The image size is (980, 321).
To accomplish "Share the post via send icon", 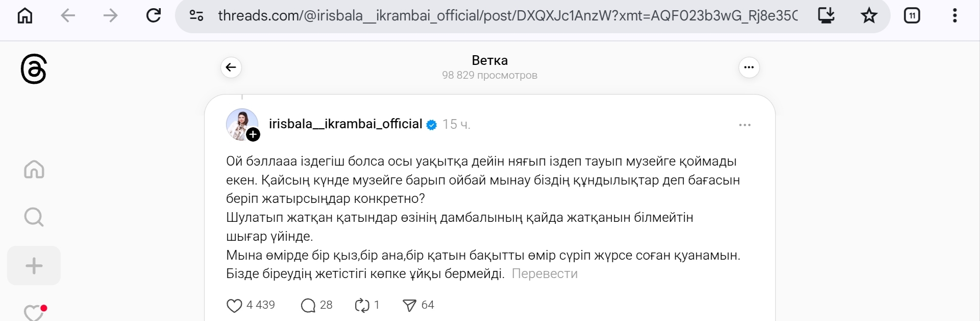I will (409, 306).
